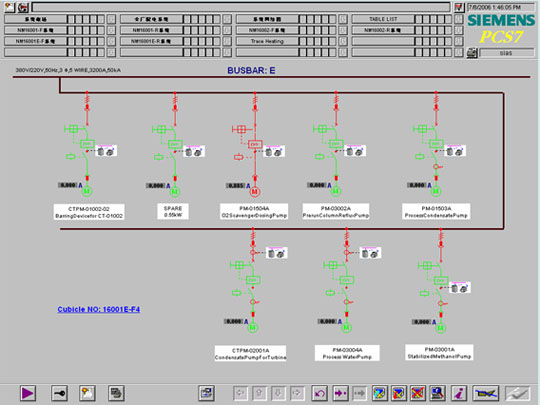Click the red X cancel icon in bottom toolbar
This screenshot has width=540, height=405.
417,393
